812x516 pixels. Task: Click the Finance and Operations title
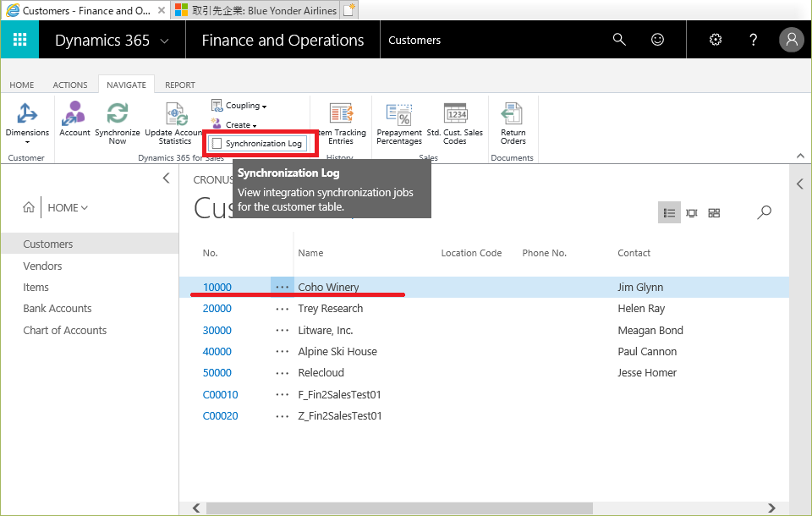(x=283, y=41)
